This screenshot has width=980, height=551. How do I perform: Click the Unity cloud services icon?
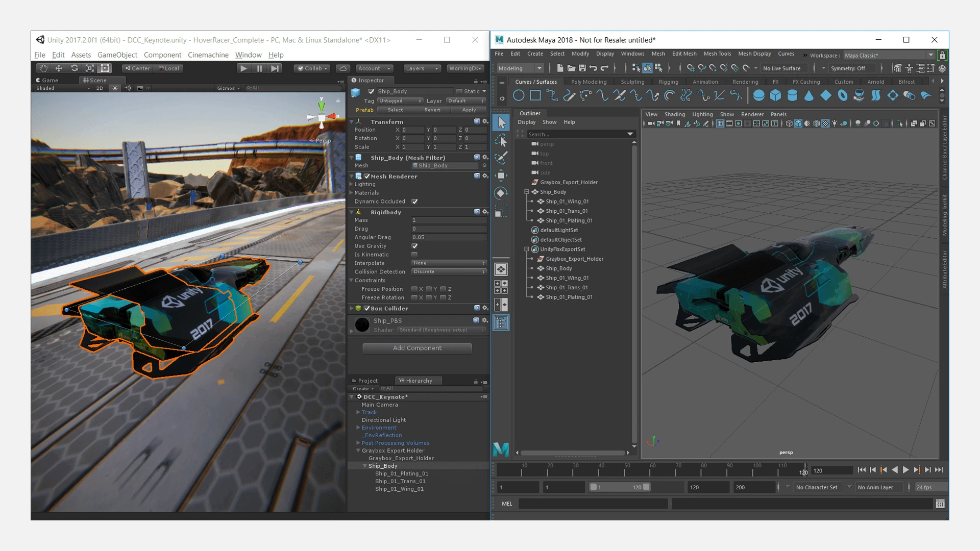point(343,68)
